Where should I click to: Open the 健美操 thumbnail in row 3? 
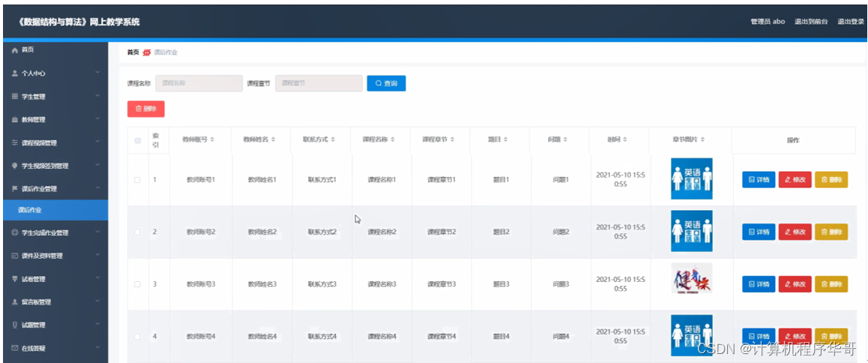coord(691,278)
